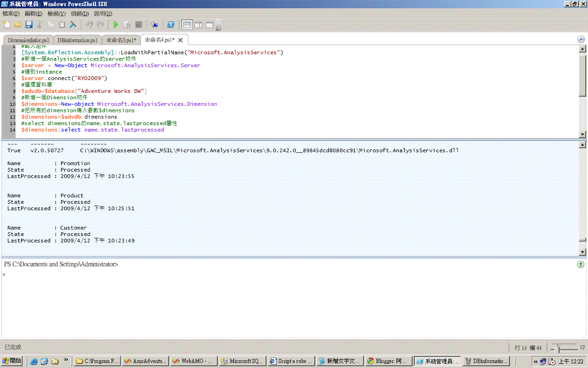Show the script pane on right
Screen dimensions: 588x368
pos(198,25)
